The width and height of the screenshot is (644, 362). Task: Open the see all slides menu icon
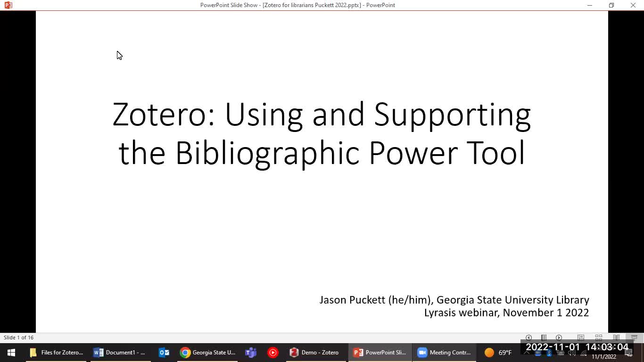coord(544,337)
